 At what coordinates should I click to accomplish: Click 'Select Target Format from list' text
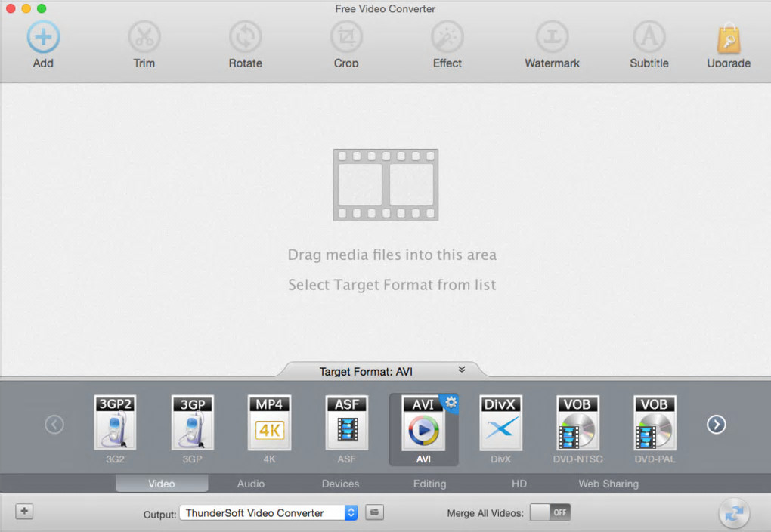point(392,285)
